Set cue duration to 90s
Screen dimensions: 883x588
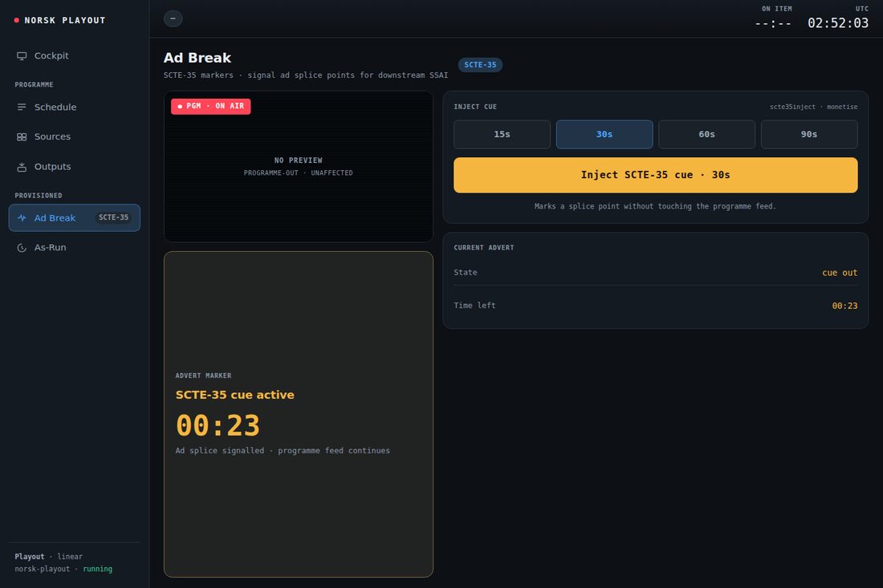[x=809, y=135]
